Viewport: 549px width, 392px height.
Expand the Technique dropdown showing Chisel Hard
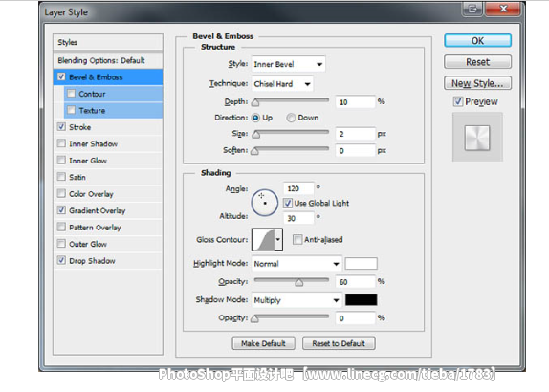pos(282,84)
